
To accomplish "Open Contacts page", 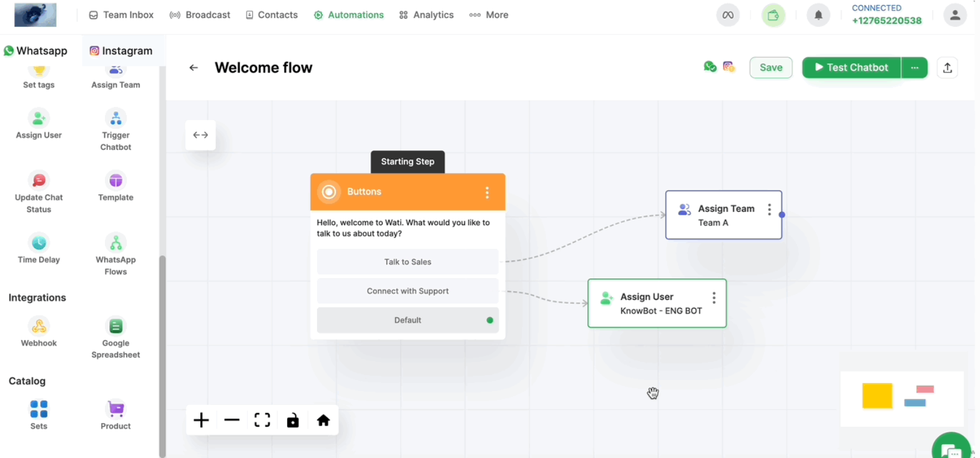I will coord(272,15).
